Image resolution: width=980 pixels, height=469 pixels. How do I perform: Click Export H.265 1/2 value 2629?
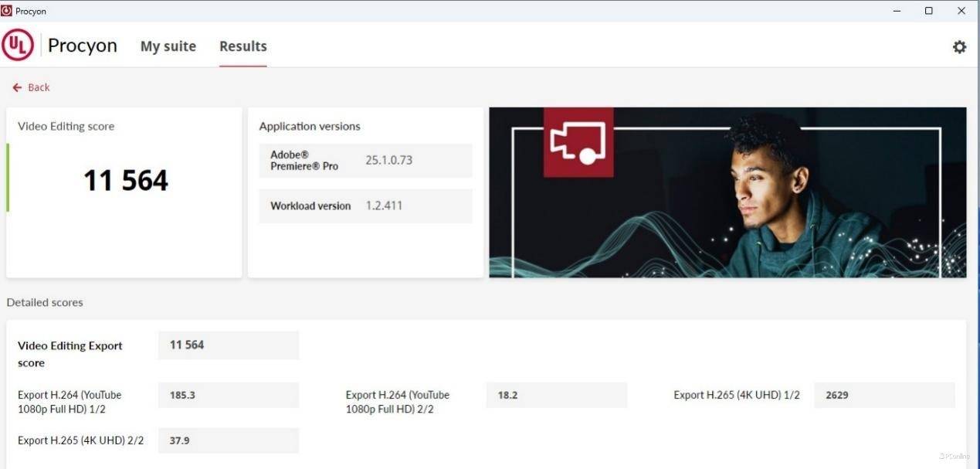885,395
